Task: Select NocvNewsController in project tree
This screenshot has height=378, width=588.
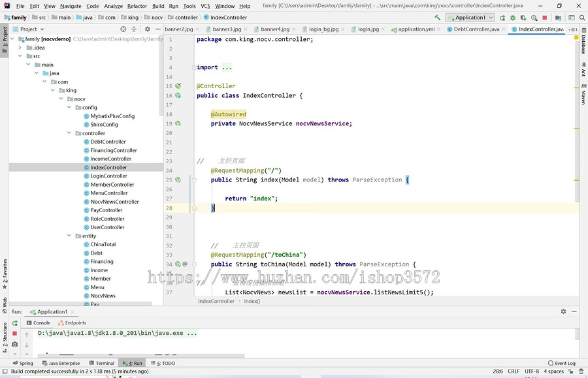Action: click(114, 202)
